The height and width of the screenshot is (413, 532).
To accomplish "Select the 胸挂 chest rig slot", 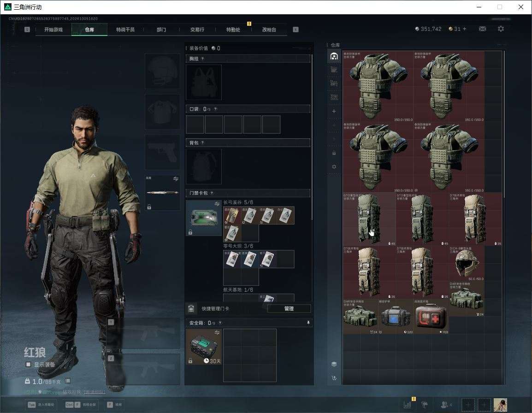I will point(204,82).
